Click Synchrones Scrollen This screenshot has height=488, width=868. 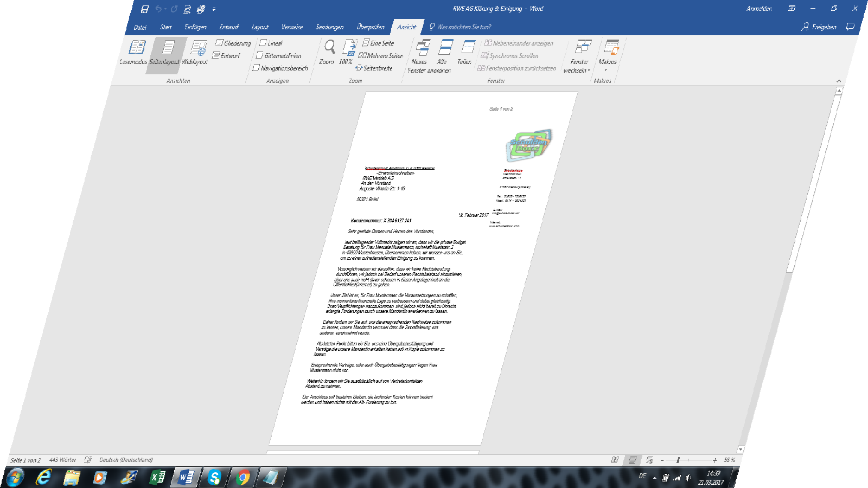click(x=510, y=55)
